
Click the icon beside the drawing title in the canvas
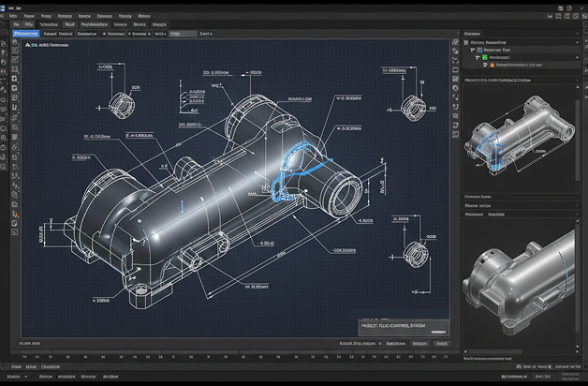click(28, 44)
